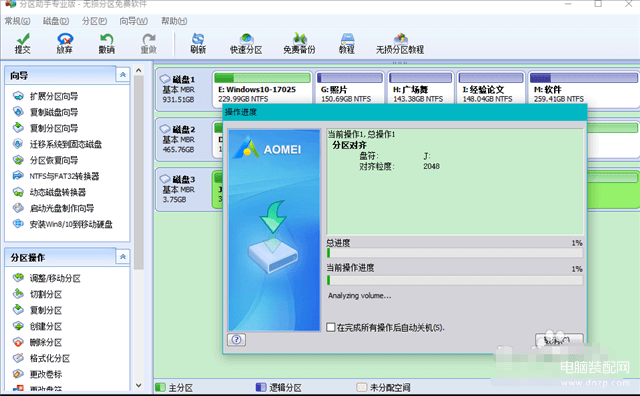Viewport: 640px width, 396px height.
Task: Select partition H: 广场舞
Action: (420, 88)
